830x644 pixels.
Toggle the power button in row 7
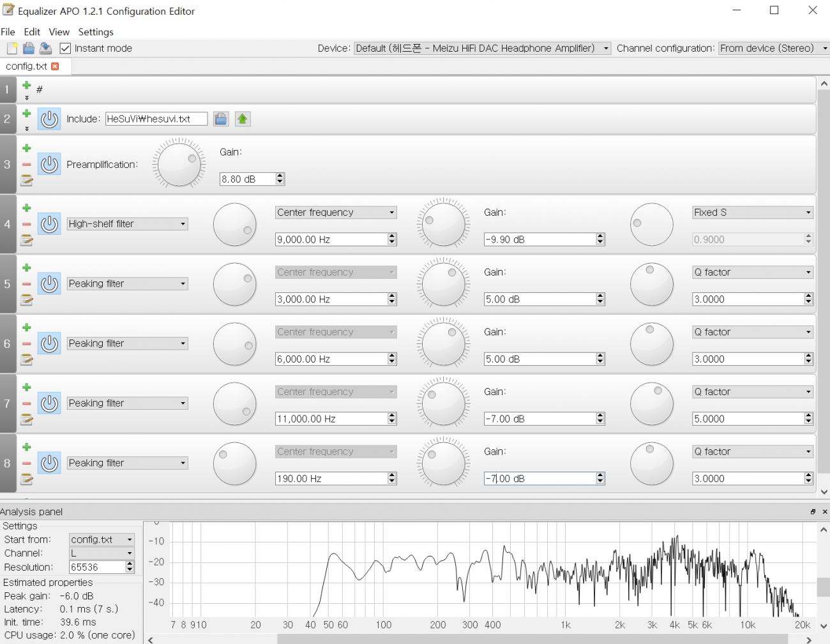pyautogui.click(x=49, y=403)
